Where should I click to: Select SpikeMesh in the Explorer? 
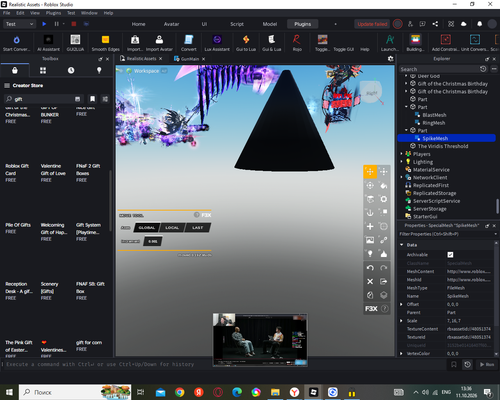(x=446, y=138)
